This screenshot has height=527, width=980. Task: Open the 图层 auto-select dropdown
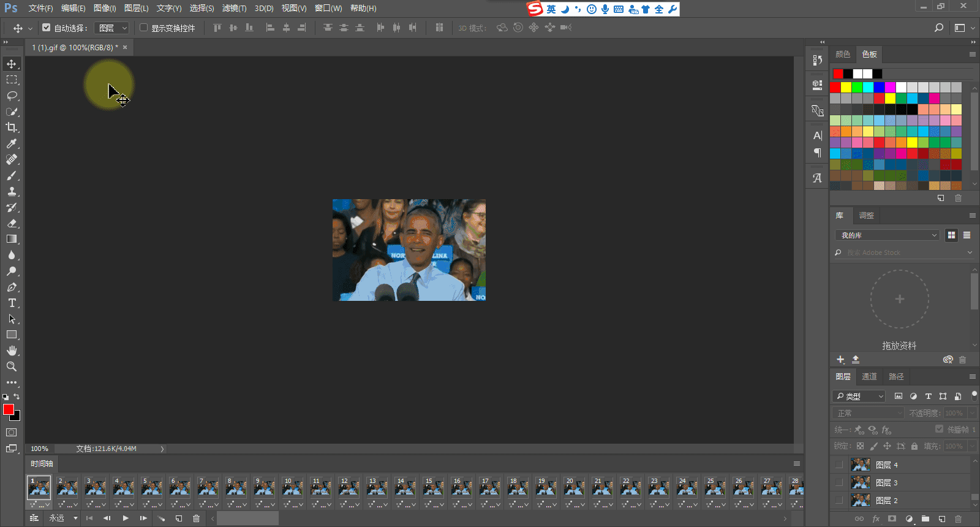pos(112,28)
